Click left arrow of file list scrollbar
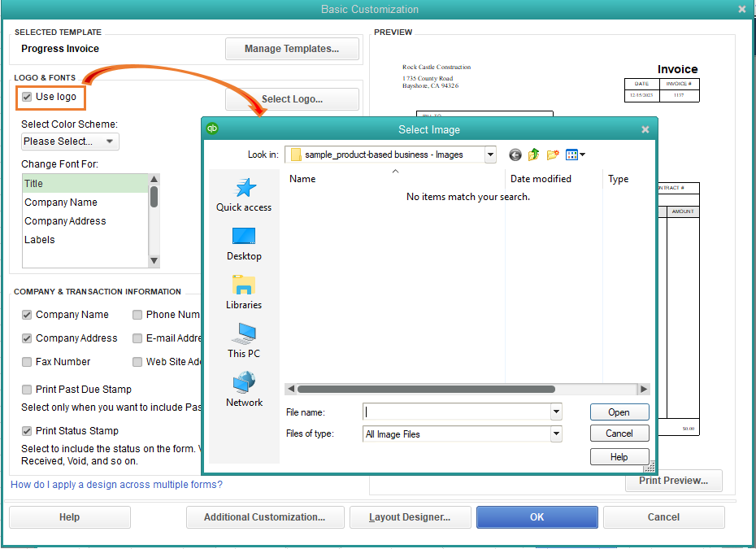This screenshot has height=549, width=756. 291,390
